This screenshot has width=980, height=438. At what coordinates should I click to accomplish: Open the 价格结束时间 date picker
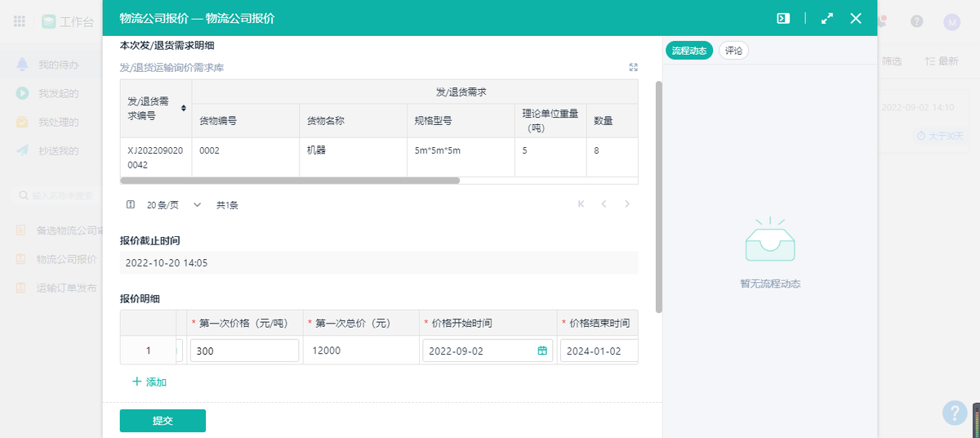[598, 351]
